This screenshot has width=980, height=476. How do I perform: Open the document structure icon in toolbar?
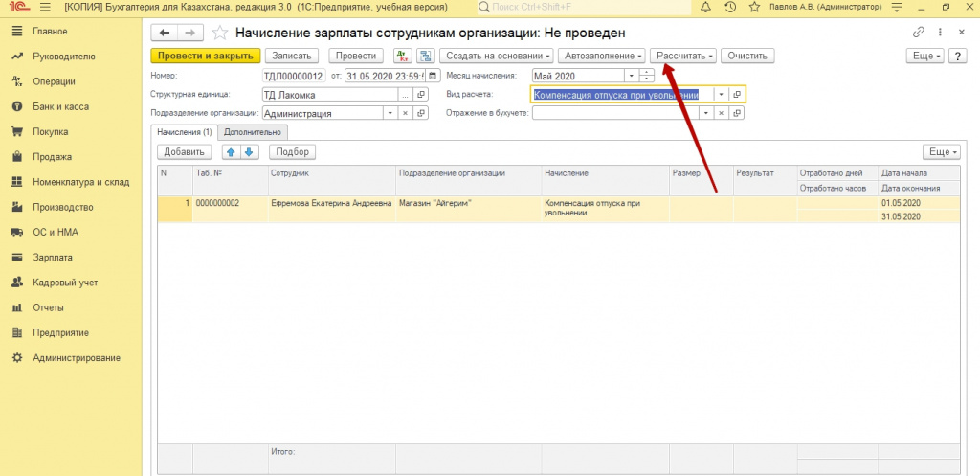click(425, 56)
